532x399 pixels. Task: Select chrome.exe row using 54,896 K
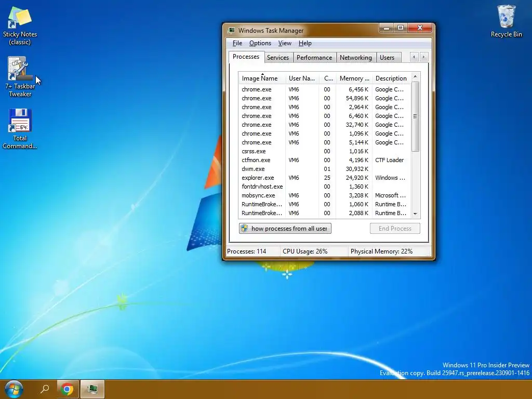(x=324, y=98)
